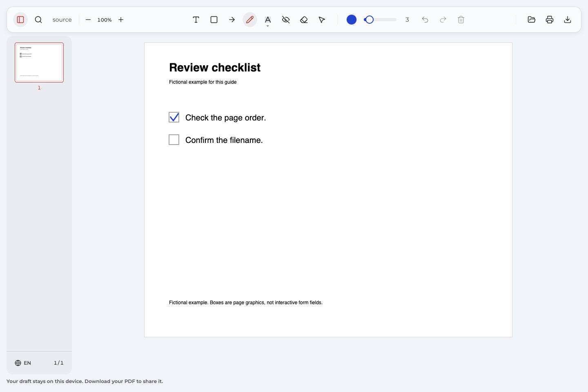Select the pointer selection tool

pyautogui.click(x=322, y=20)
